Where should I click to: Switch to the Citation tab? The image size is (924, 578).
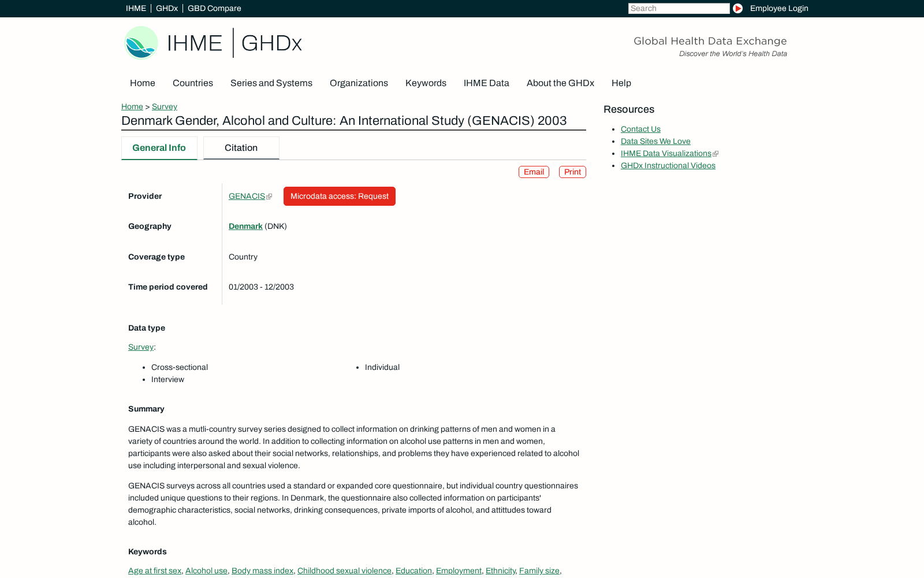click(241, 148)
